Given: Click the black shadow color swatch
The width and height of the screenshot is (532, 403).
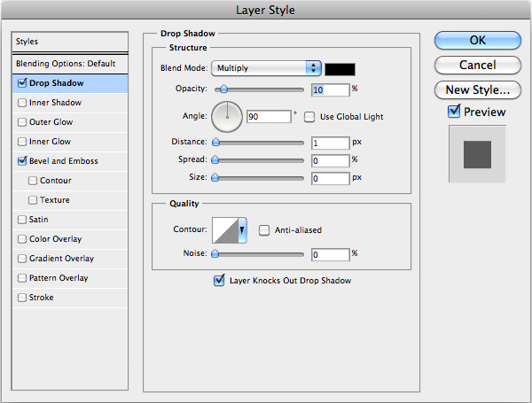Looking at the screenshot, I should 340,69.
